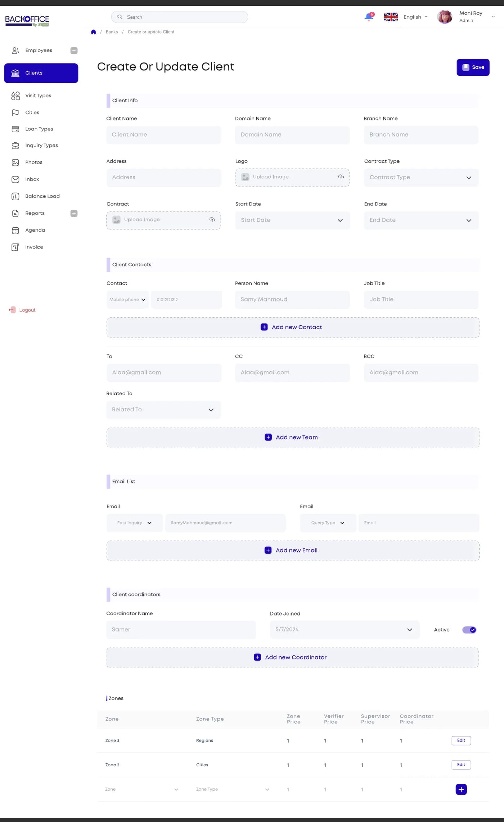Viewport: 504px width, 822px height.
Task: Edit the Zone 2 row
Action: click(461, 765)
